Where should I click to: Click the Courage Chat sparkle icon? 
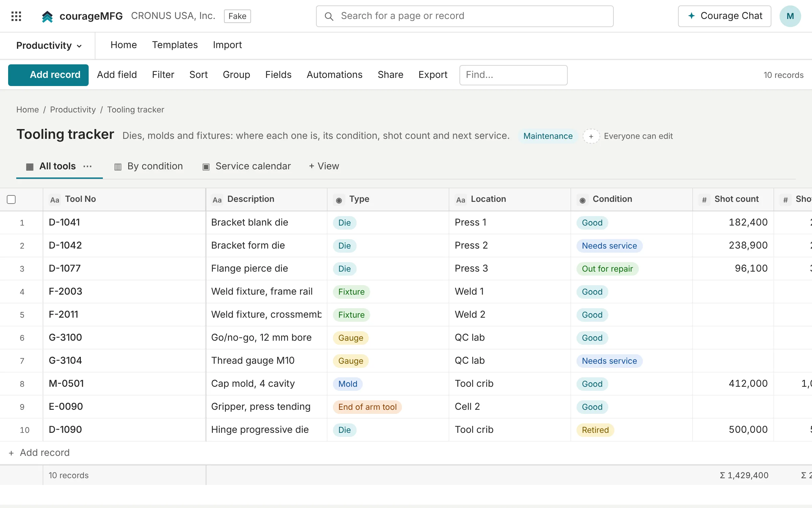tap(692, 16)
